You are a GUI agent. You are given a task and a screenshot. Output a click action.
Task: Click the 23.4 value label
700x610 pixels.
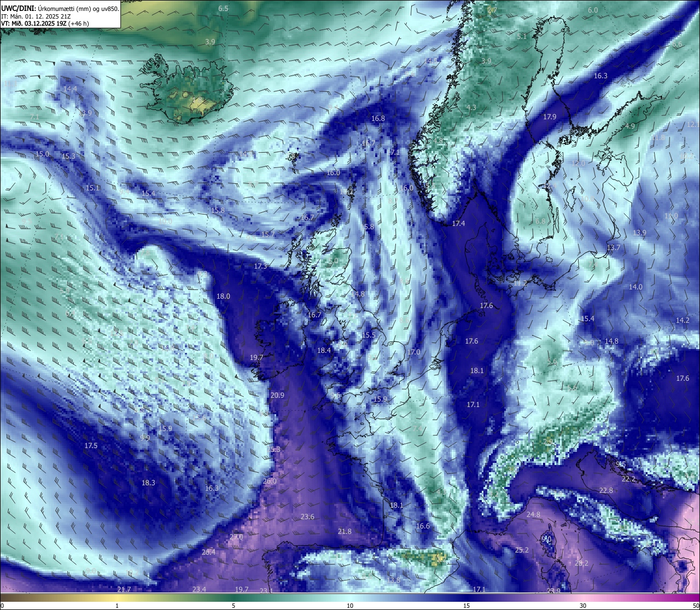point(199,589)
